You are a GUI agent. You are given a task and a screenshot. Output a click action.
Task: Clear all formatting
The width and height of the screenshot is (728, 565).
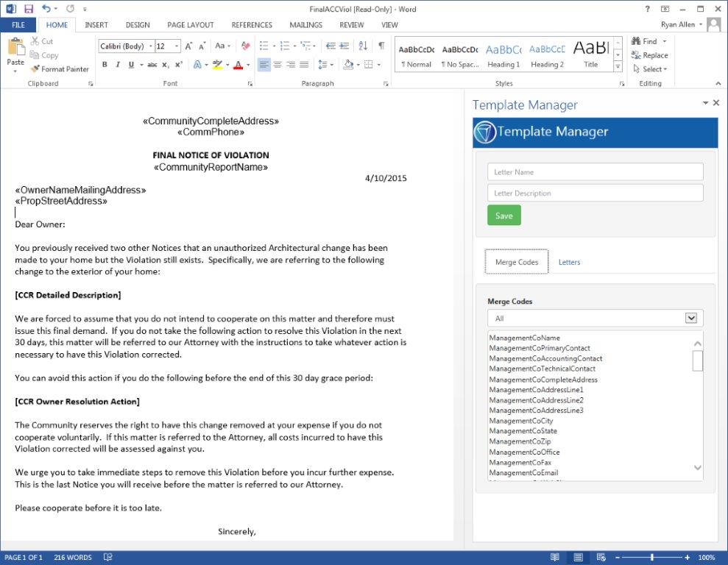pos(246,46)
